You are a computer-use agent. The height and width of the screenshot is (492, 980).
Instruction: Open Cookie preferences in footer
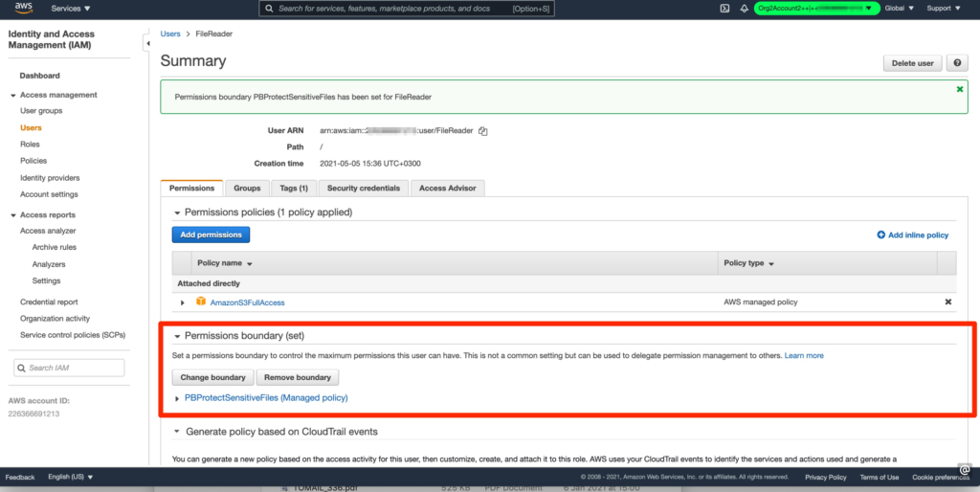coord(941,477)
